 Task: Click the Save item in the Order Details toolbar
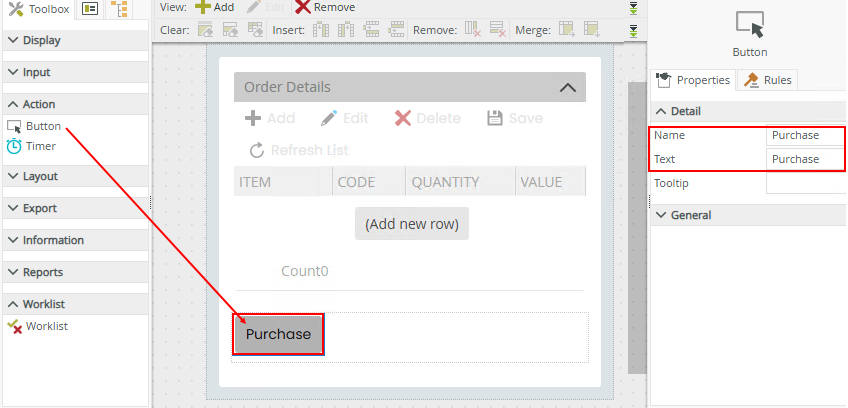(515, 119)
